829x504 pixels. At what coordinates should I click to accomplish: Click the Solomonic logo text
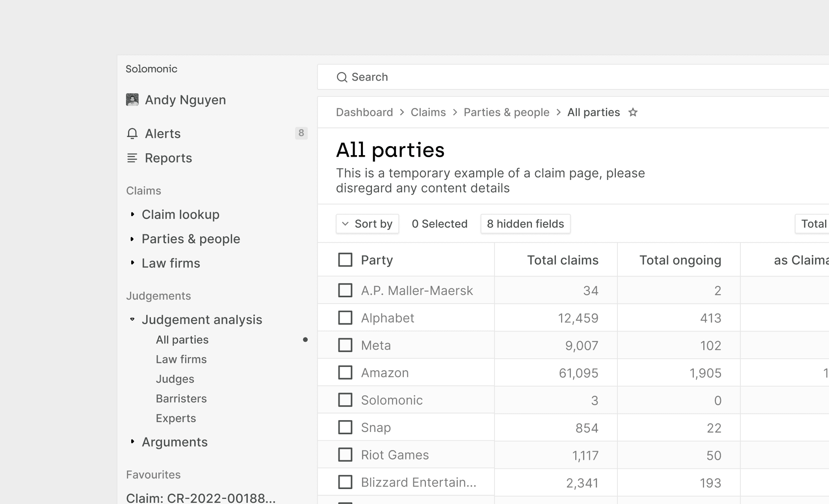coord(151,69)
